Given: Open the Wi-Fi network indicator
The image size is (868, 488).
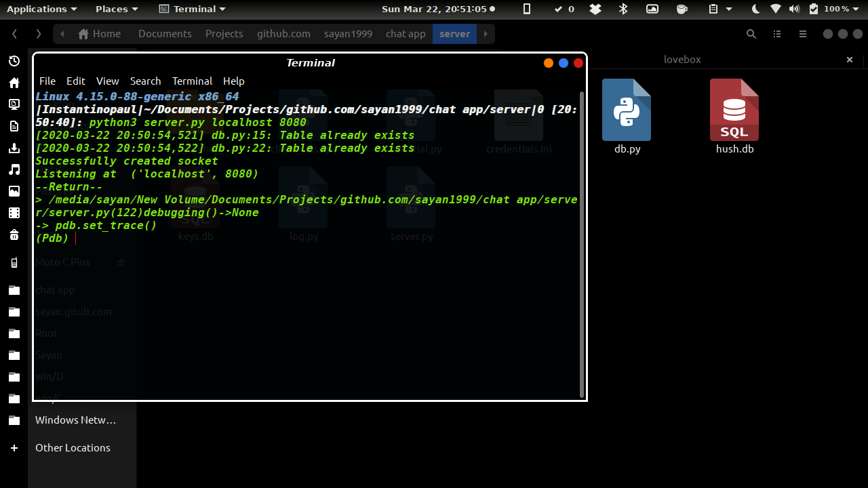Looking at the screenshot, I should pyautogui.click(x=776, y=9).
